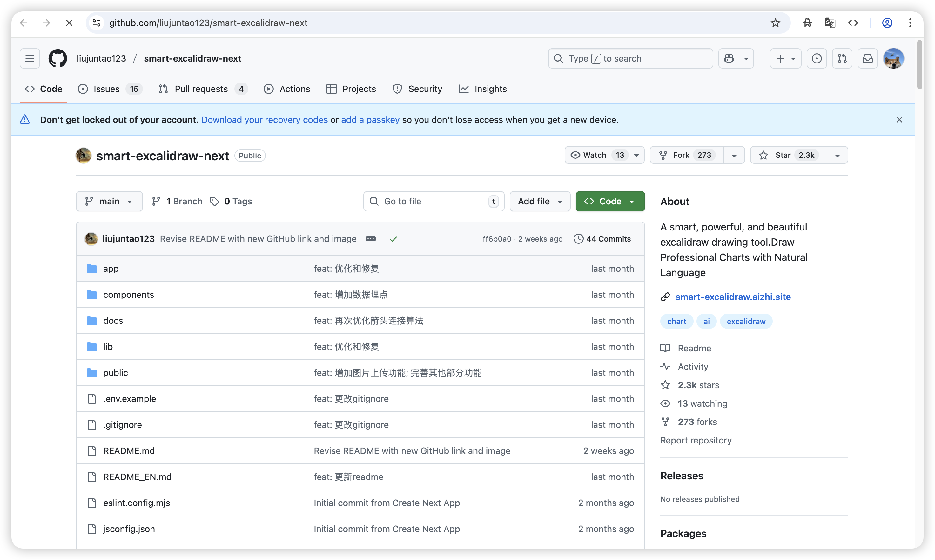The image size is (935, 560).
Task: Expand the Fork options dropdown arrow
Action: 734,156
